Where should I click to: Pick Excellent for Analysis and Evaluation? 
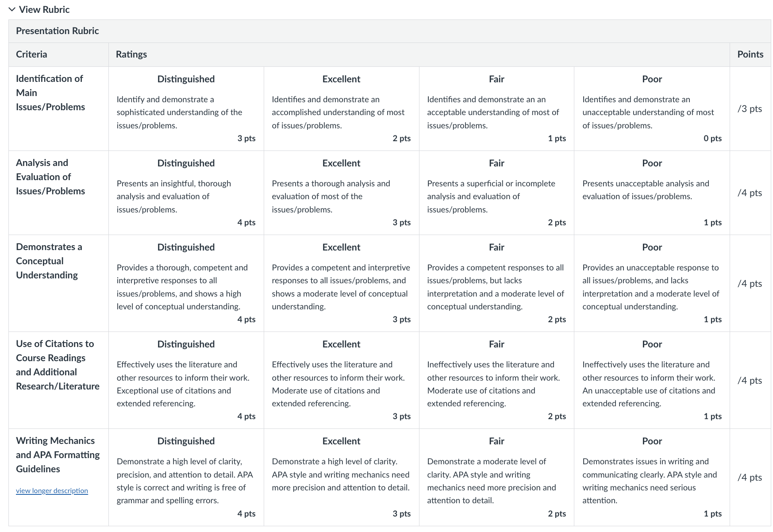point(342,193)
